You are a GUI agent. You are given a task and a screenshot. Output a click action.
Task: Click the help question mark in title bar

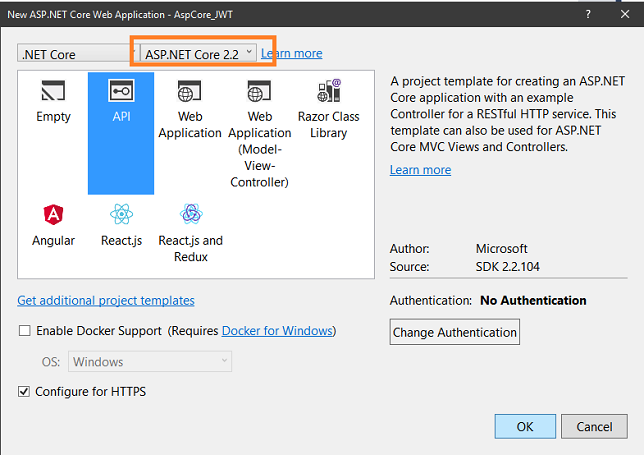coord(588,14)
